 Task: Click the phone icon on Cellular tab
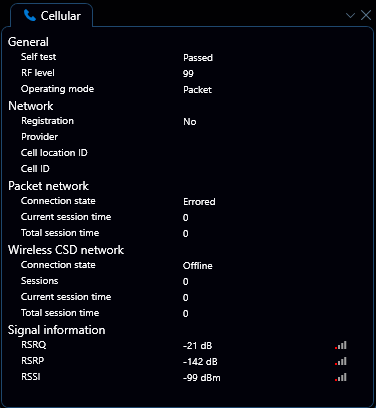(30, 15)
